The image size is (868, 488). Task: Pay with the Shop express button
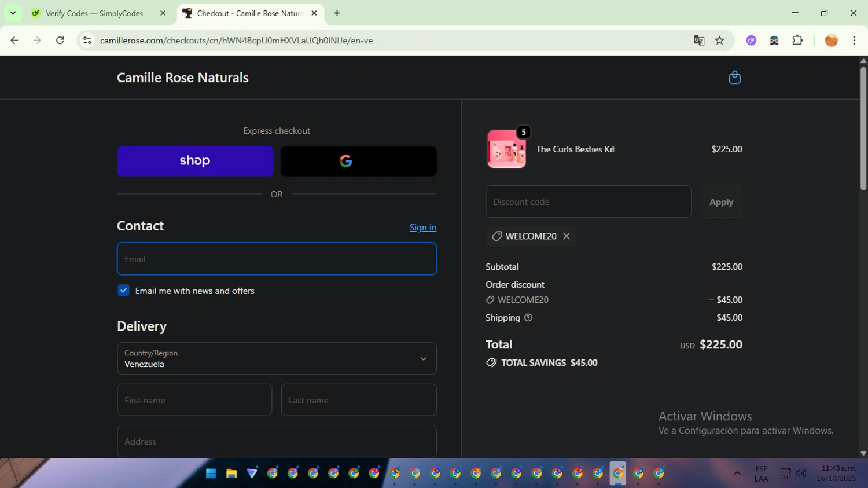pos(195,161)
